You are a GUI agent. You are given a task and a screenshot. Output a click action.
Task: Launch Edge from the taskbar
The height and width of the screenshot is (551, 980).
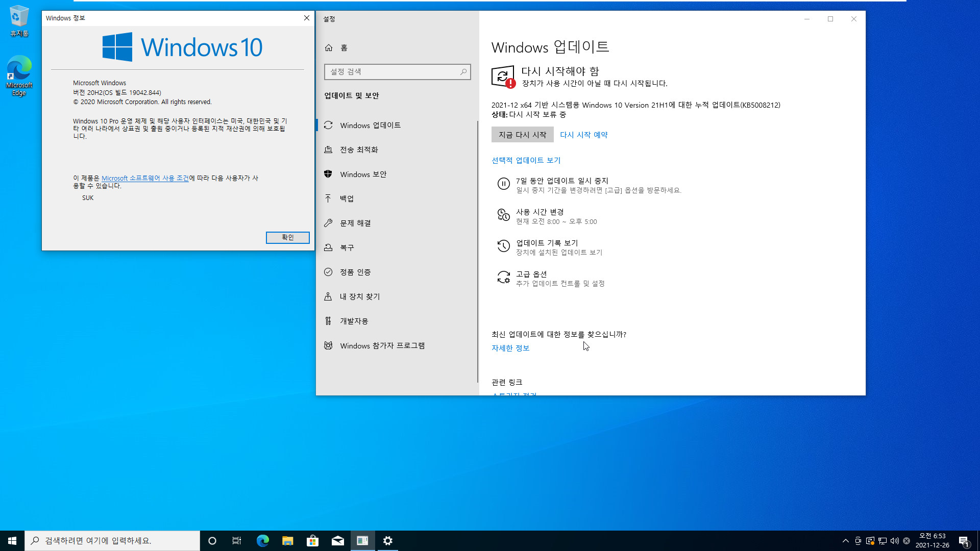tap(262, 541)
